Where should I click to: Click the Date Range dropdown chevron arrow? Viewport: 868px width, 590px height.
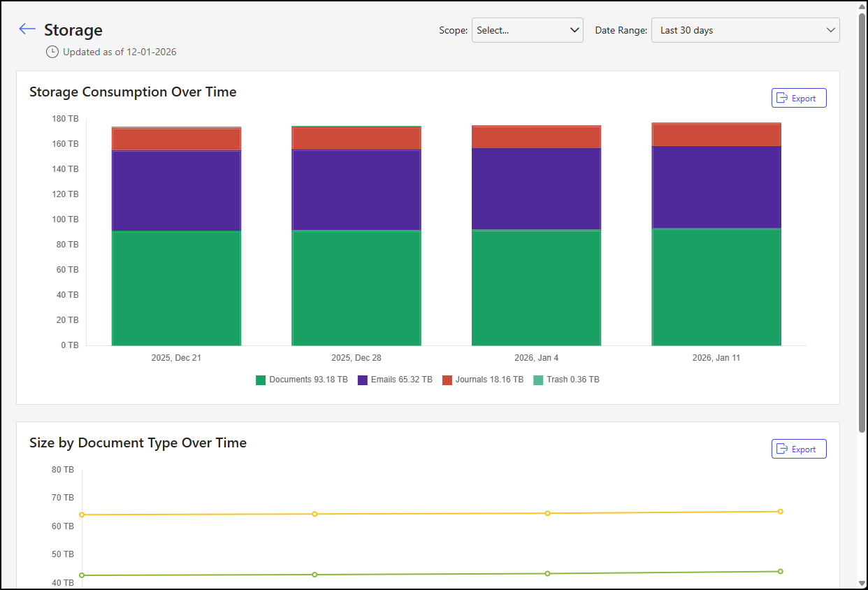coord(830,30)
